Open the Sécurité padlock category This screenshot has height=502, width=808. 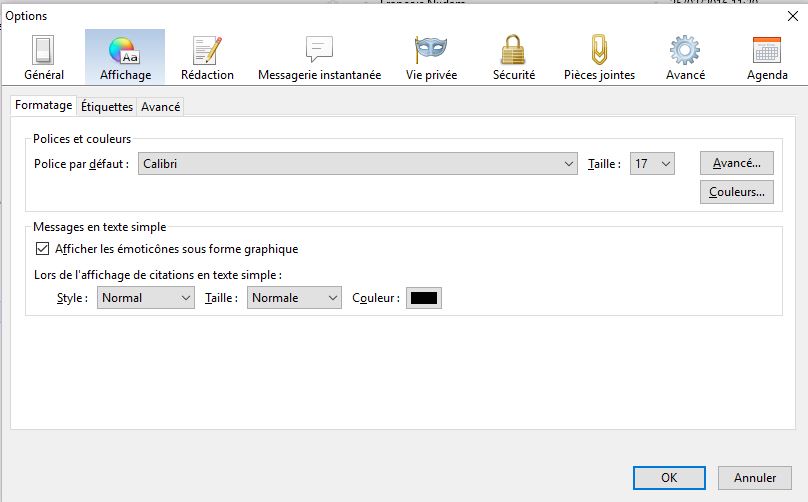514,57
